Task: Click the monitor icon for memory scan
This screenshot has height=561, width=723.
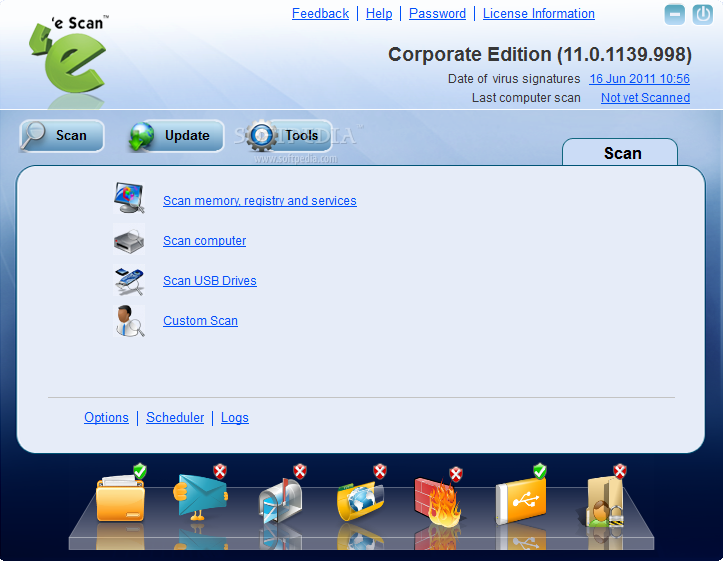Action: tap(129, 198)
